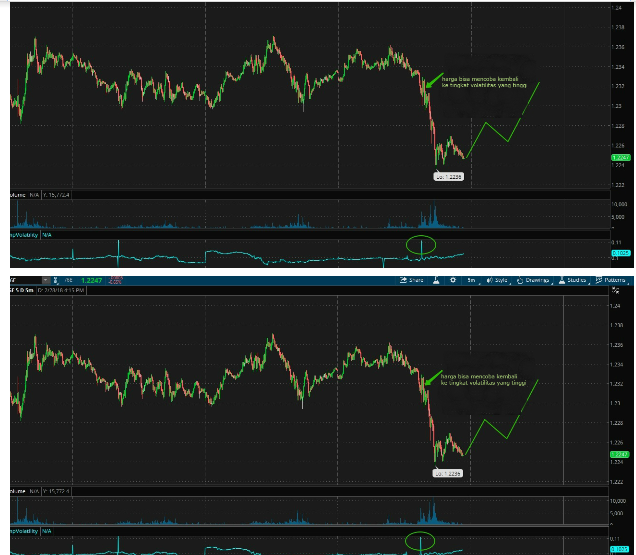Click the Style pencil icon
Viewport: 636px width, 555px height.
point(488,281)
